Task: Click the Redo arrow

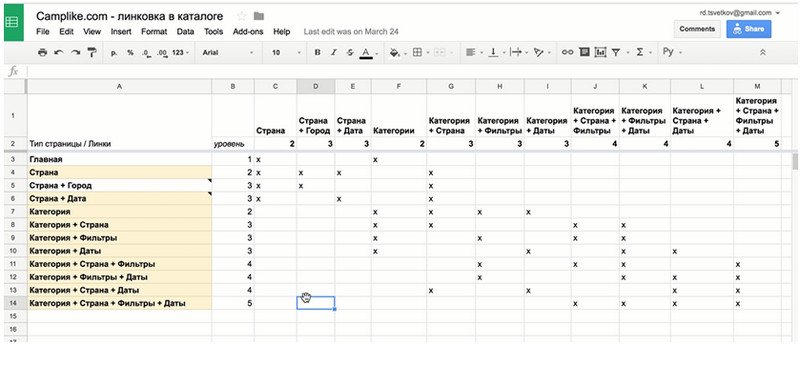Action: 76,52
